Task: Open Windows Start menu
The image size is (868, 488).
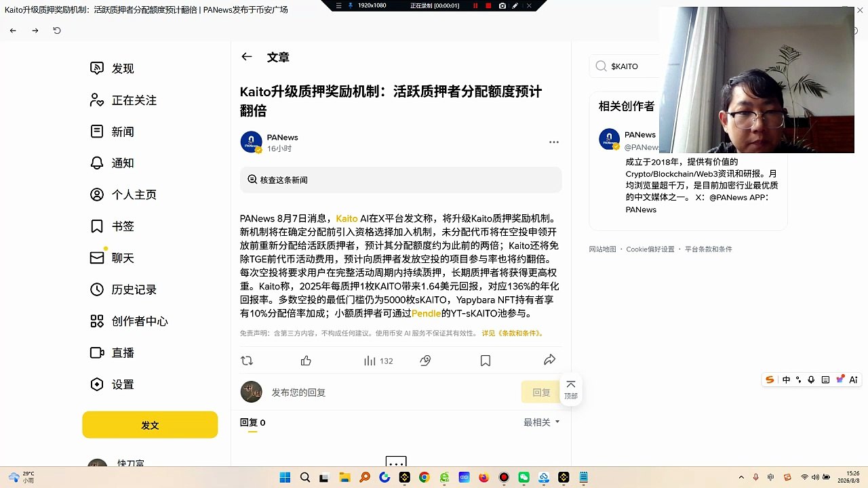Action: point(285,477)
